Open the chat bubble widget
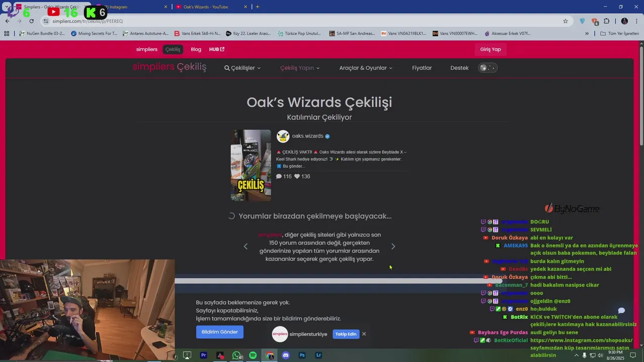This screenshot has width=644, height=362. click(621, 311)
